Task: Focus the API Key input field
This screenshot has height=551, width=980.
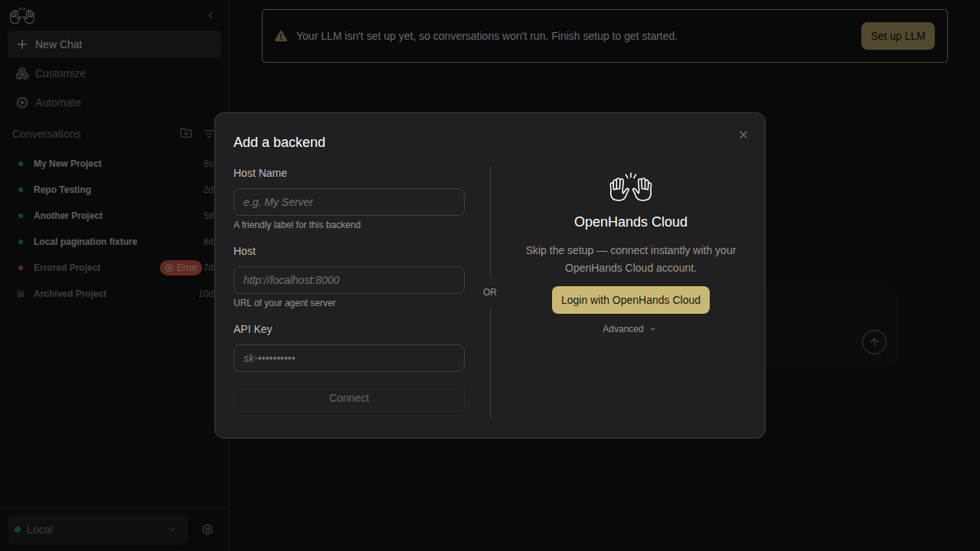Action: 349,358
